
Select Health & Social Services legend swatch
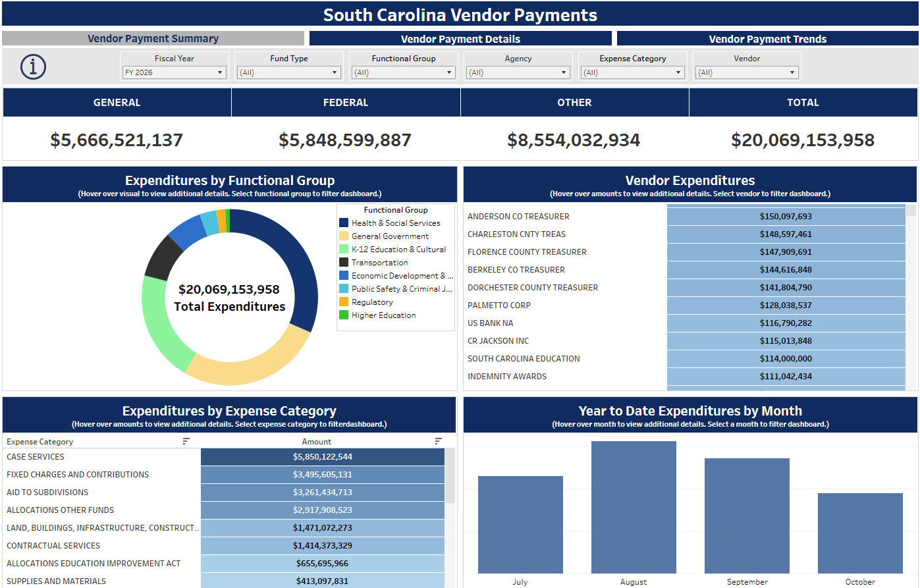point(344,223)
